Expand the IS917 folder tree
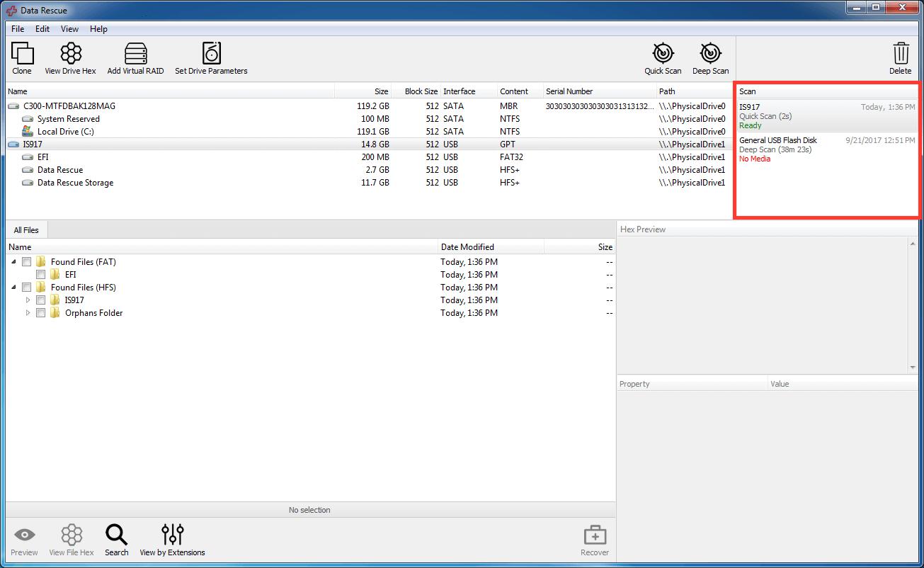 (x=28, y=300)
